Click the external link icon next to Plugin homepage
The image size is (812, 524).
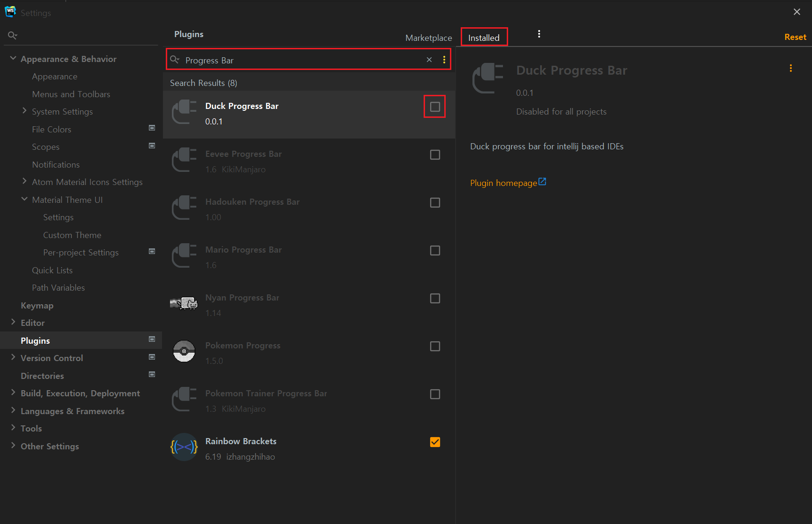pos(542,181)
